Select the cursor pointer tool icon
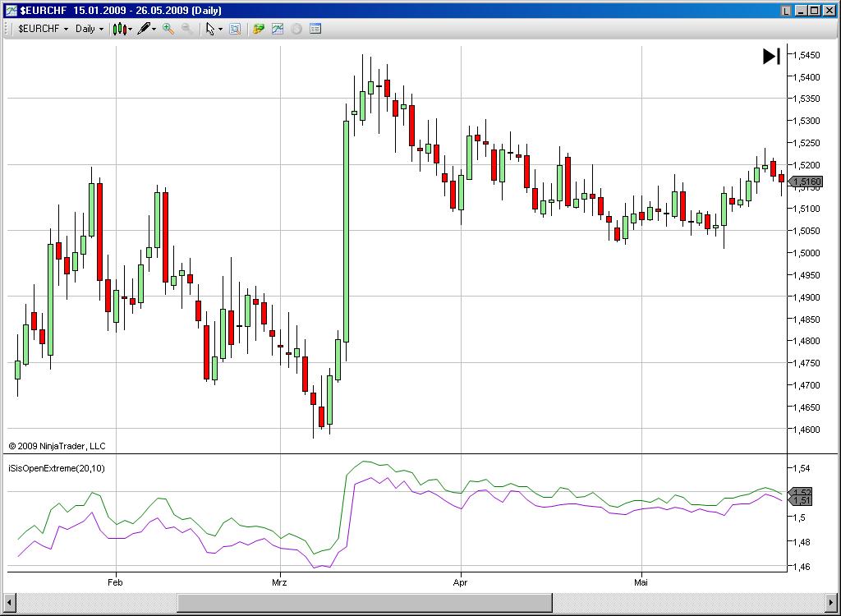 [x=210, y=29]
